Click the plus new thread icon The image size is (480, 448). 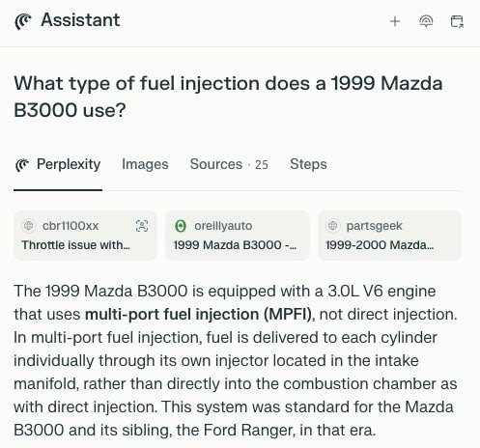tap(395, 21)
